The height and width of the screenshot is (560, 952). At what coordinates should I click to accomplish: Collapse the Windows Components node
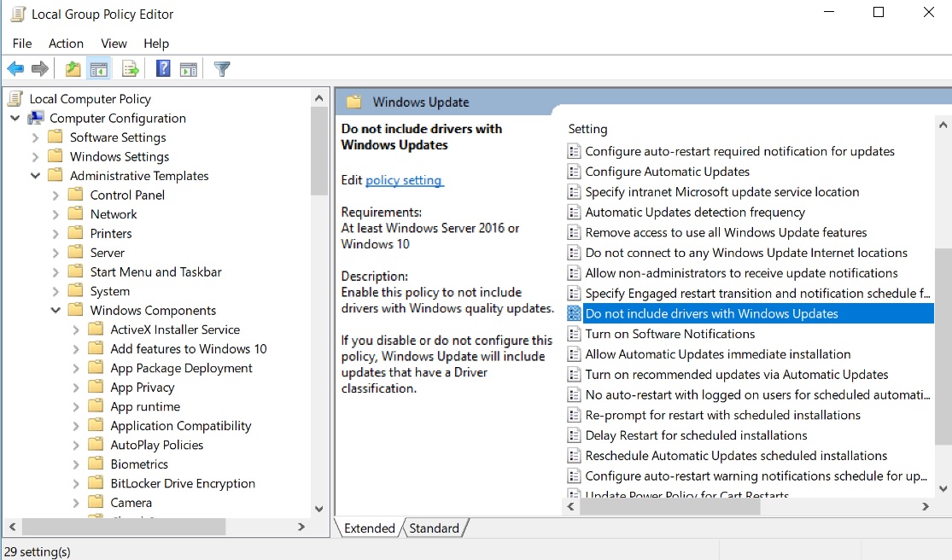coord(55,310)
